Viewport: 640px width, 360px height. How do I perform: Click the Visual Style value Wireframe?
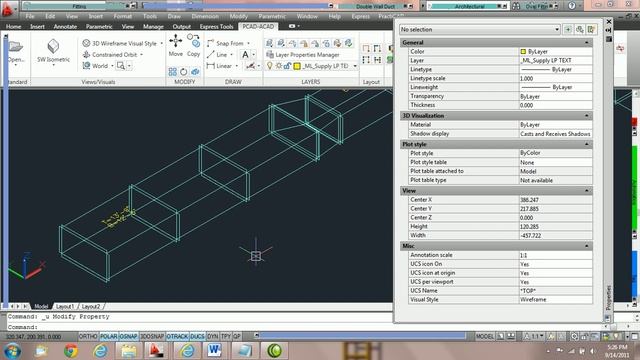[x=555, y=300]
